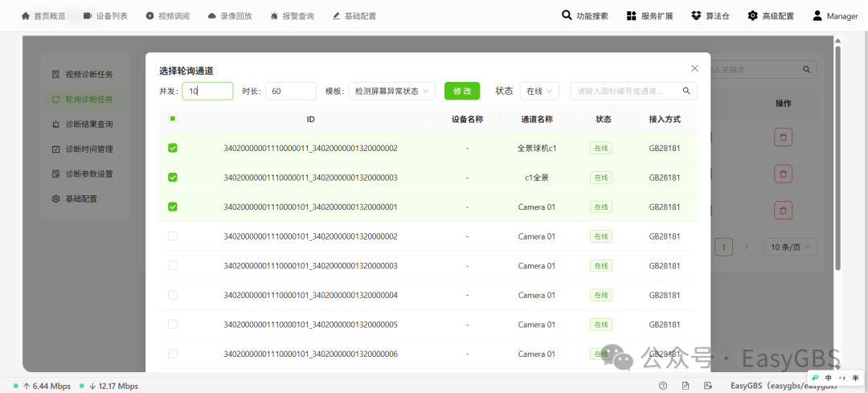Image resolution: width=868 pixels, height=393 pixels.
Task: Click help question-mark icon in status bar
Action: 663,386
